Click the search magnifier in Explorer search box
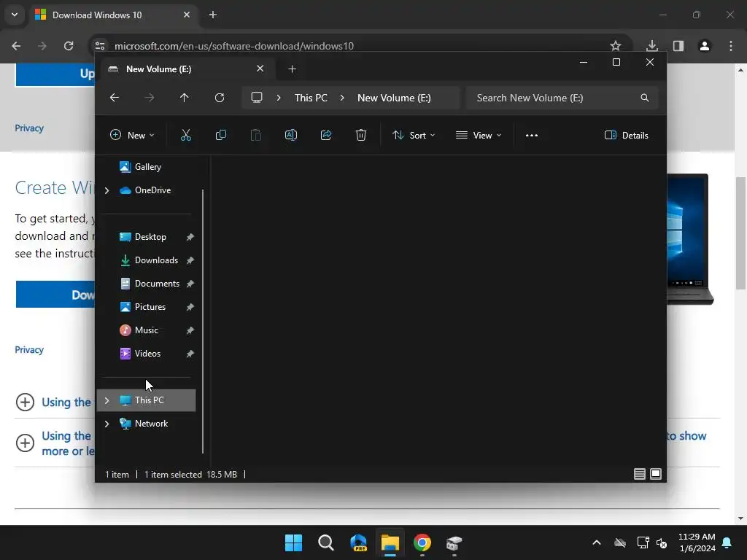The height and width of the screenshot is (560, 747). click(x=645, y=98)
